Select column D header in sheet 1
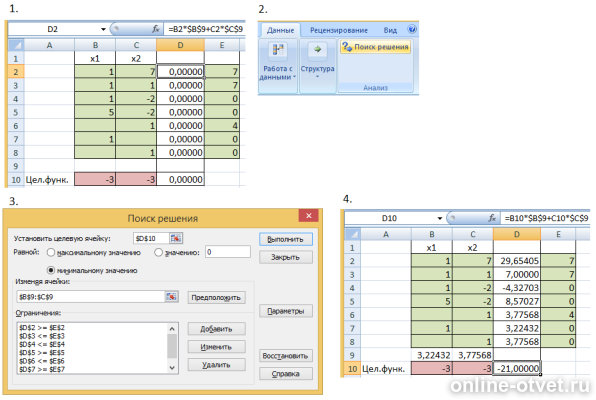The width and height of the screenshot is (596, 400). (x=180, y=45)
